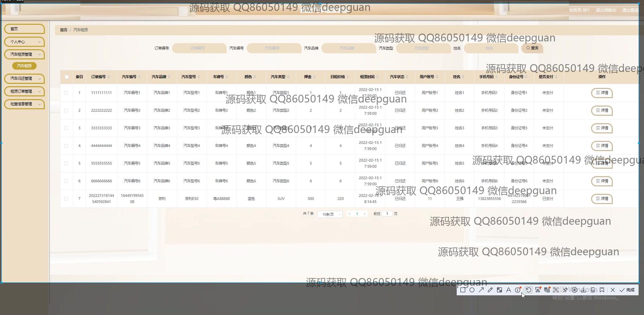Pick the arrow drawing tool
644x315 pixels.
[x=481, y=290]
